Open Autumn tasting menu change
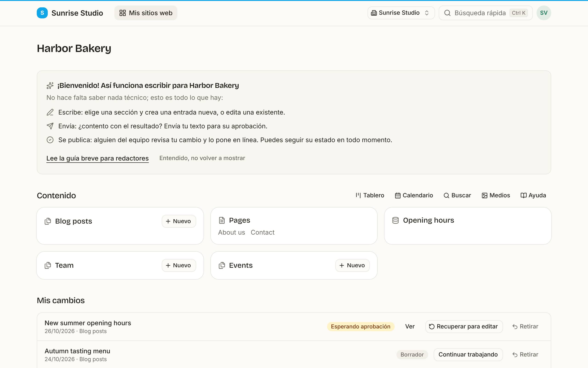Image resolution: width=588 pixels, height=368 pixels. click(77, 351)
